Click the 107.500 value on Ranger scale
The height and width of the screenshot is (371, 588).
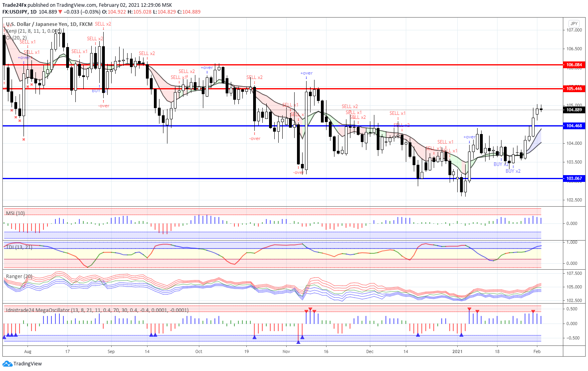574,273
